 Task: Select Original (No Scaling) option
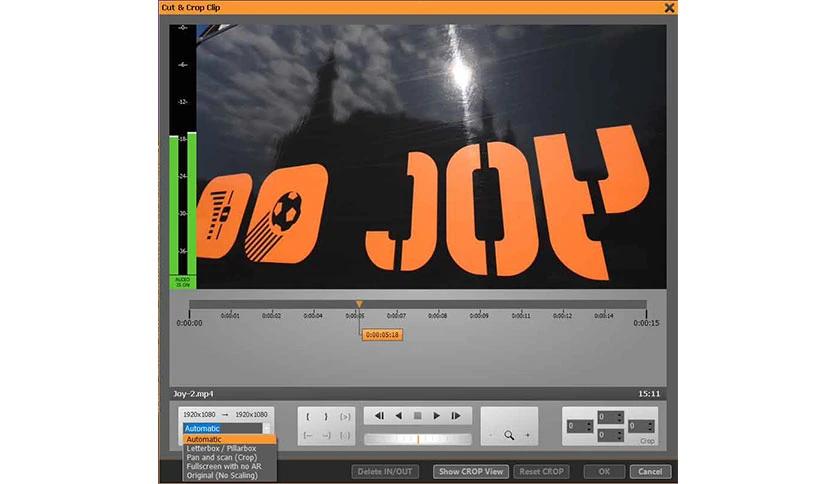coord(230,475)
